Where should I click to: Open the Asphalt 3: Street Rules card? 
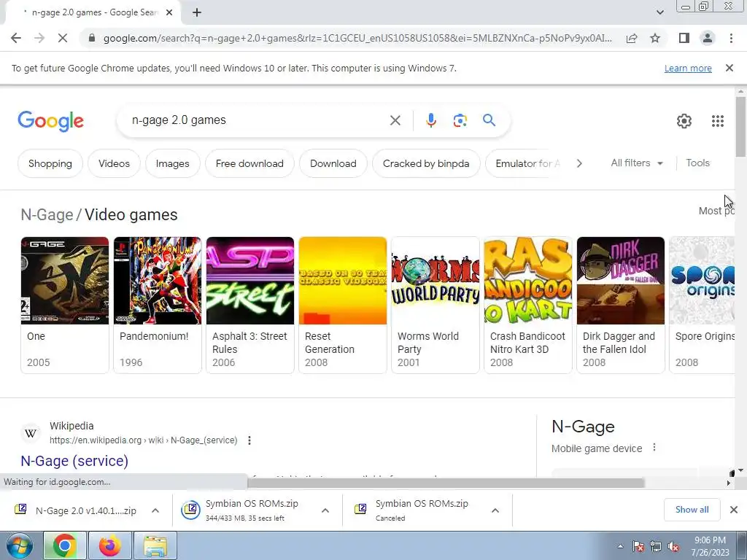(x=250, y=305)
